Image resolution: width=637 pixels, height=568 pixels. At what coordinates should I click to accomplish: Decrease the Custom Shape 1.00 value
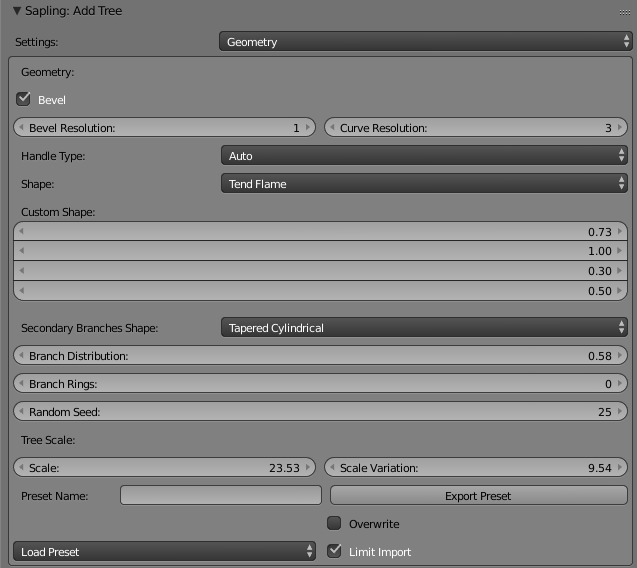22,251
